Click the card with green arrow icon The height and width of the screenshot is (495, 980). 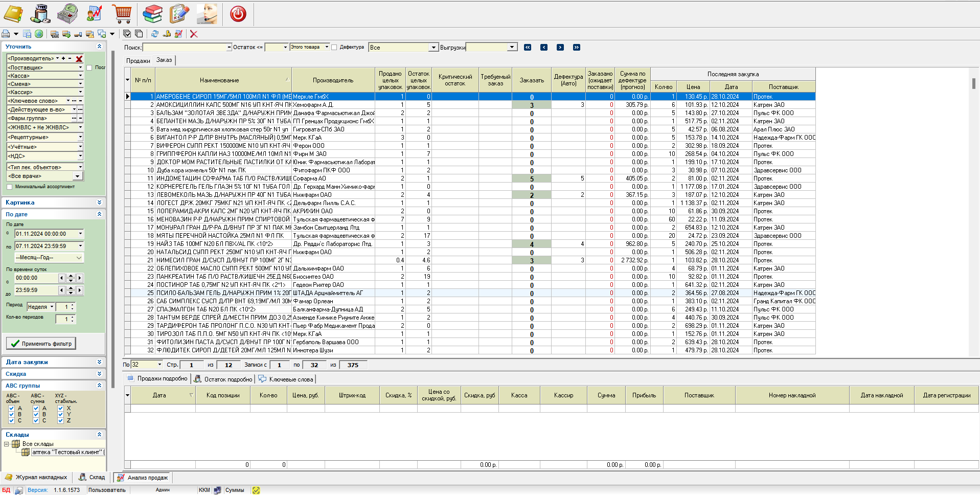tap(66, 34)
